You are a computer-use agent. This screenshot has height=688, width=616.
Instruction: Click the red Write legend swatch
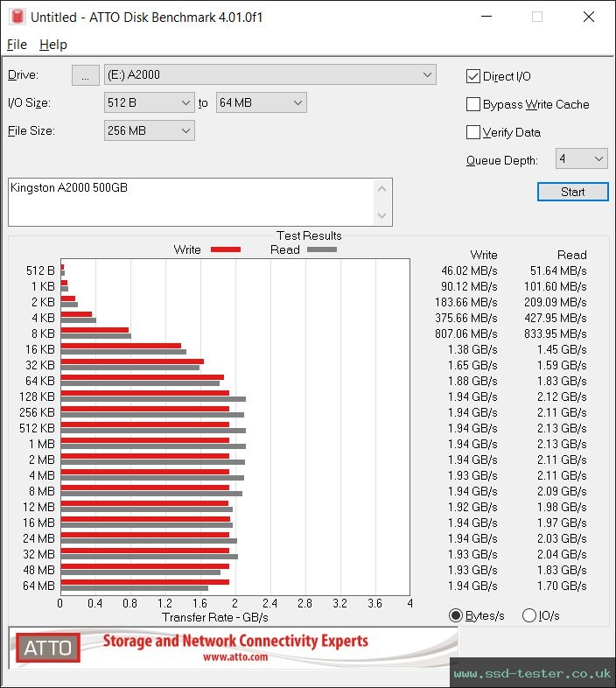(x=226, y=249)
